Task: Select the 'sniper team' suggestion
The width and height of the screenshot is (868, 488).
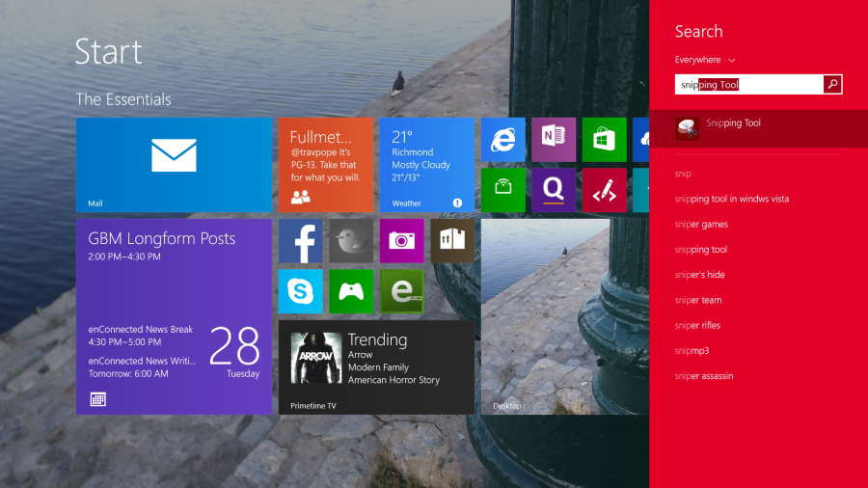Action: coord(698,300)
